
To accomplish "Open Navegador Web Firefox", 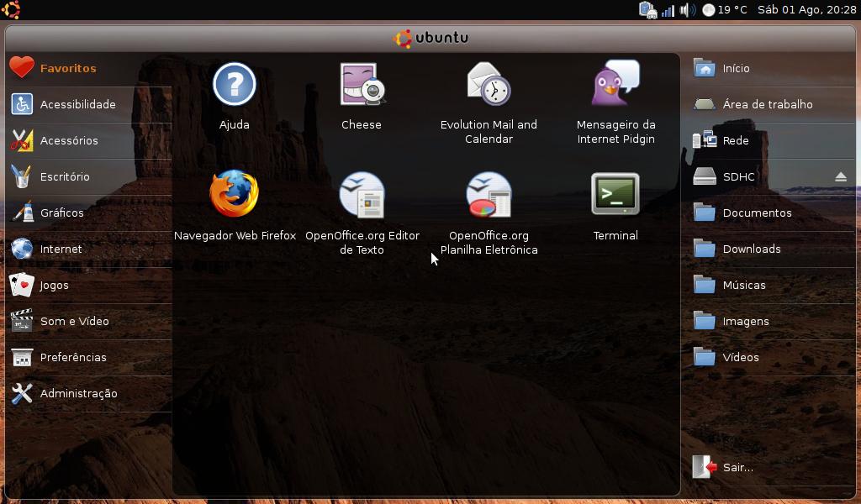I will [x=235, y=207].
